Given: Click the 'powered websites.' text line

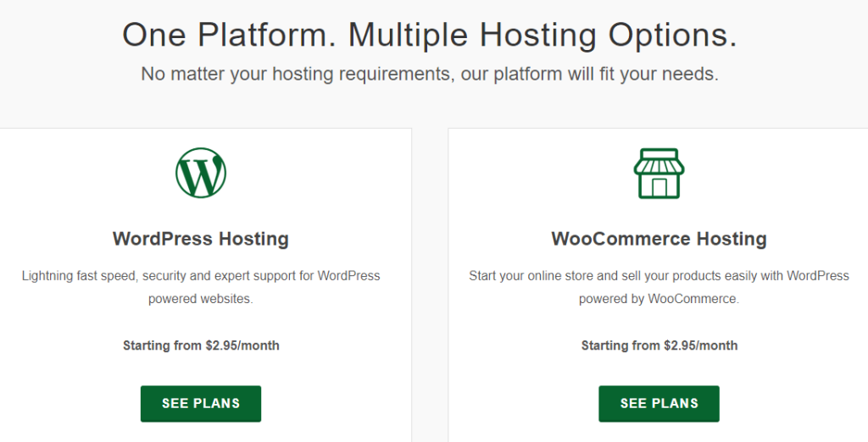Looking at the screenshot, I should click(x=201, y=299).
